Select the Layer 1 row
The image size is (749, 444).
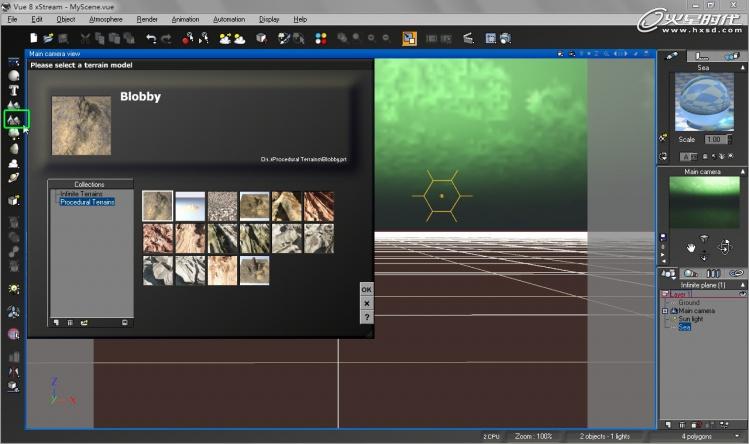click(x=703, y=294)
